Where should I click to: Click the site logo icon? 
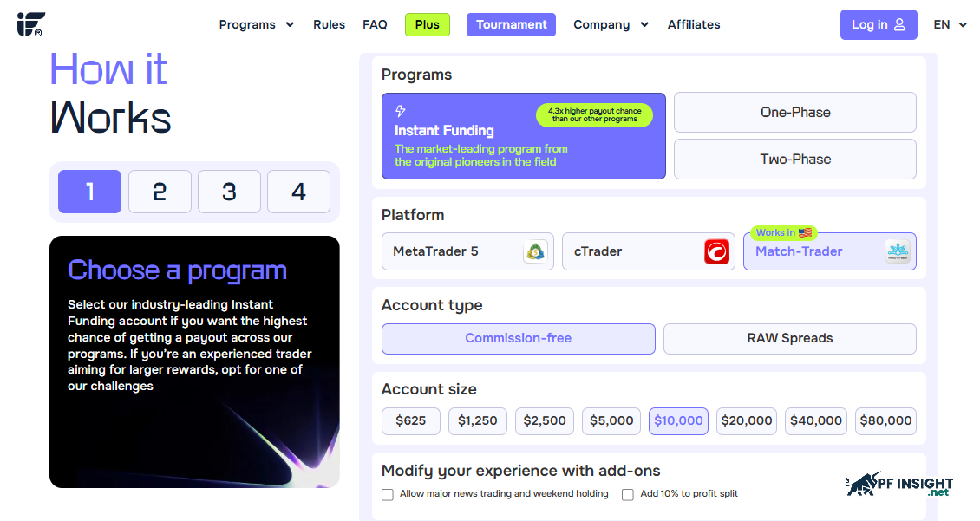[x=30, y=24]
